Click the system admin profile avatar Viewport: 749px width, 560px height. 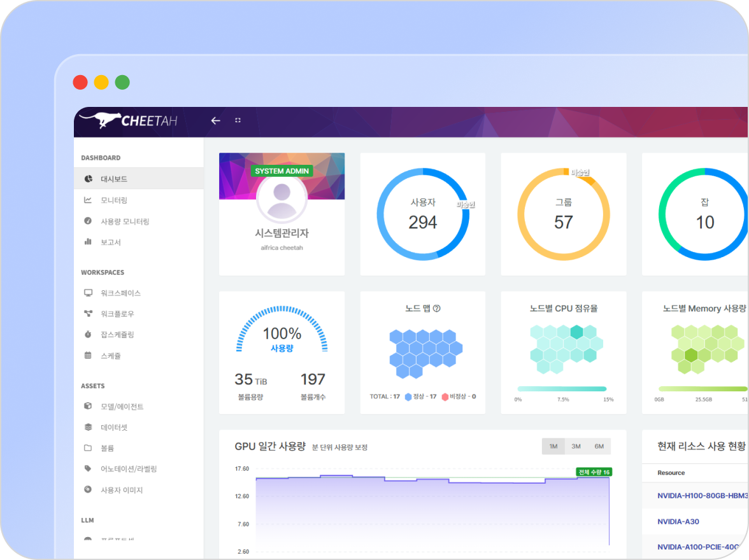pos(282,198)
